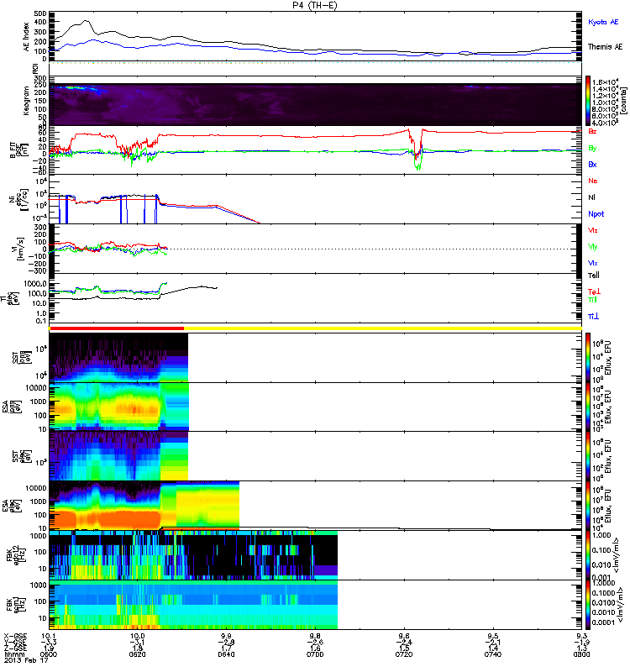The width and height of the screenshot is (630, 672).
Task: Select the blue Ti⊥ legend label
Action: [593, 317]
